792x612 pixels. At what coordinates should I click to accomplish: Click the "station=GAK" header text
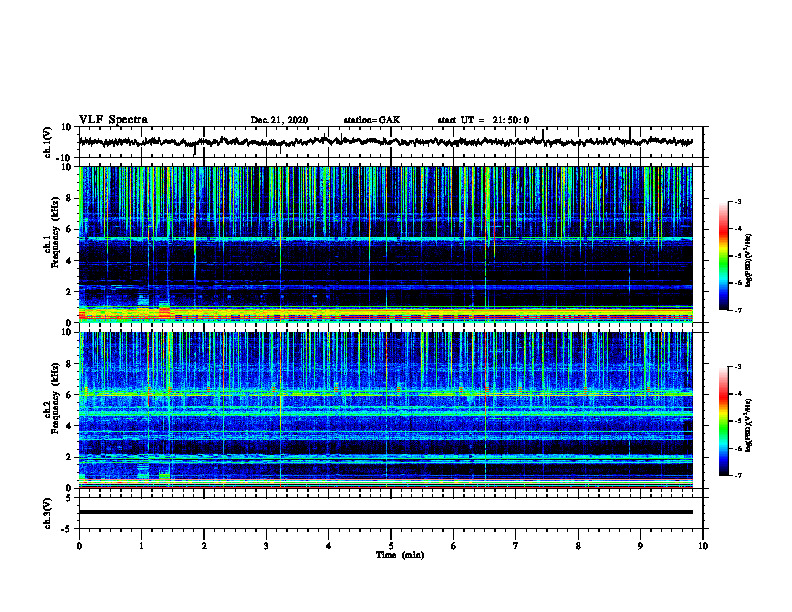(372, 120)
